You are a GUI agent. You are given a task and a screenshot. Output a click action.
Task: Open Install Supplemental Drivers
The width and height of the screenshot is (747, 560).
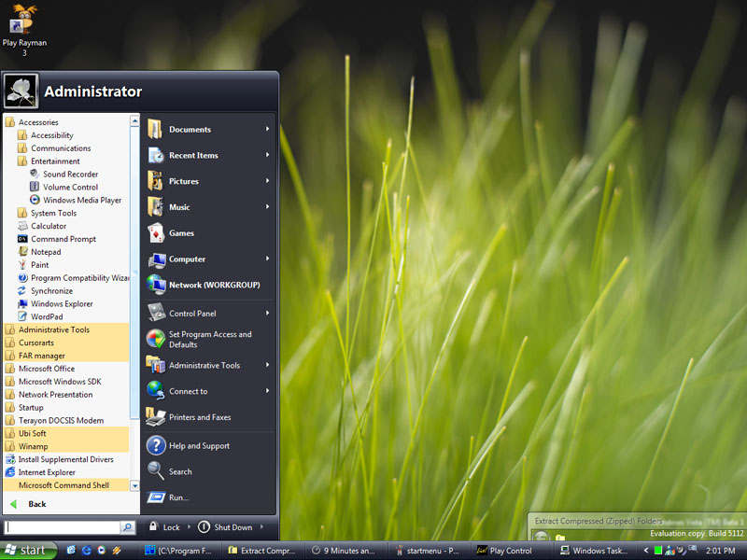pos(60,459)
